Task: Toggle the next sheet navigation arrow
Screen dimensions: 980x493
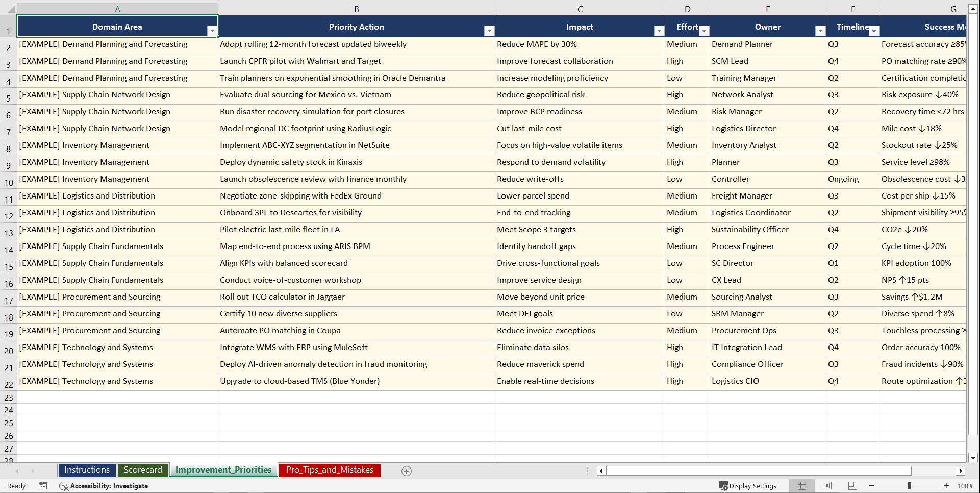Action: coord(33,471)
